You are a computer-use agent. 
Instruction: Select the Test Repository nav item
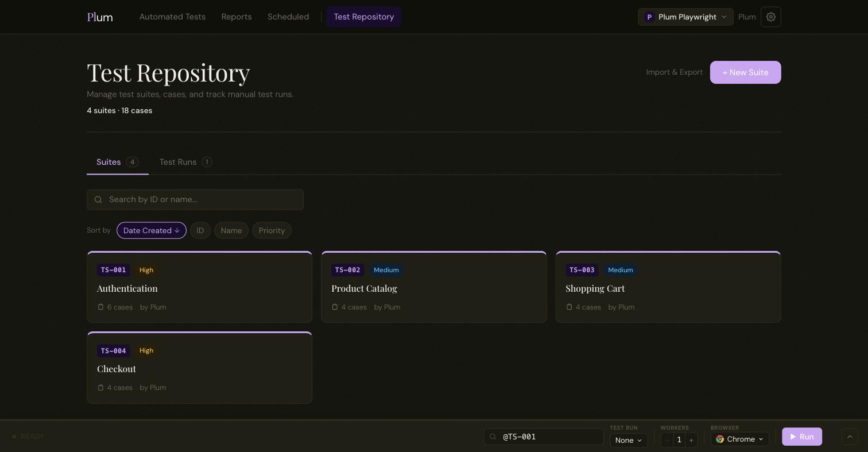[x=364, y=17]
